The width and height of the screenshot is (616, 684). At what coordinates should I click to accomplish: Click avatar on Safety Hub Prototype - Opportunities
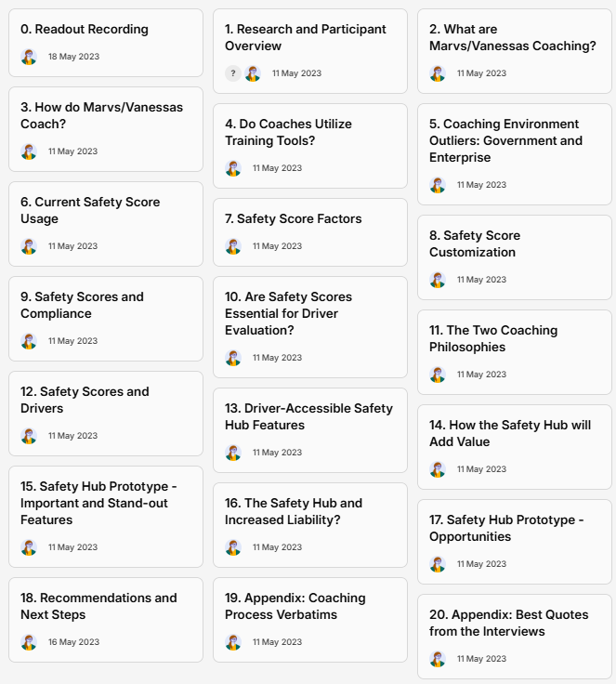(438, 564)
